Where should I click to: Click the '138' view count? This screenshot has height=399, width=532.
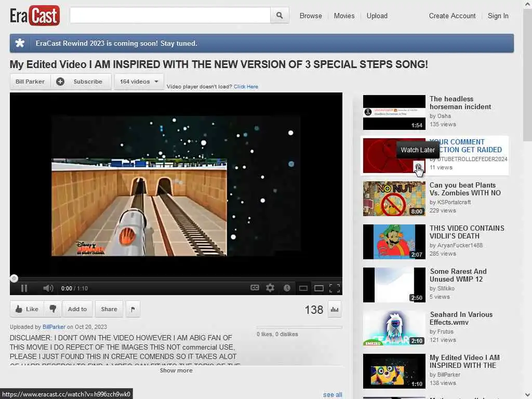point(314,310)
